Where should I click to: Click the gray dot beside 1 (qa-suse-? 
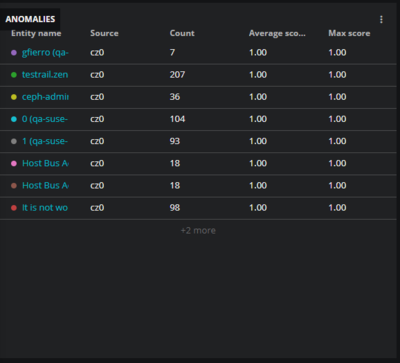[x=14, y=141]
